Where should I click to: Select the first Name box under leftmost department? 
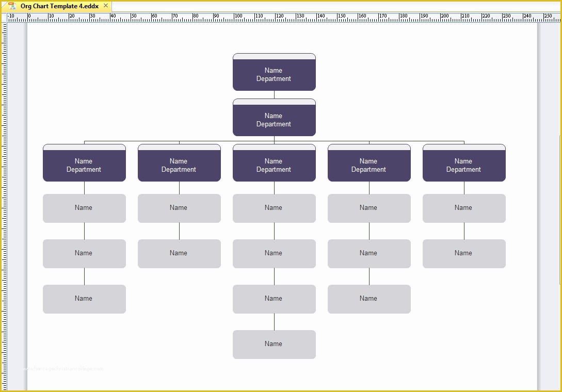click(x=84, y=208)
